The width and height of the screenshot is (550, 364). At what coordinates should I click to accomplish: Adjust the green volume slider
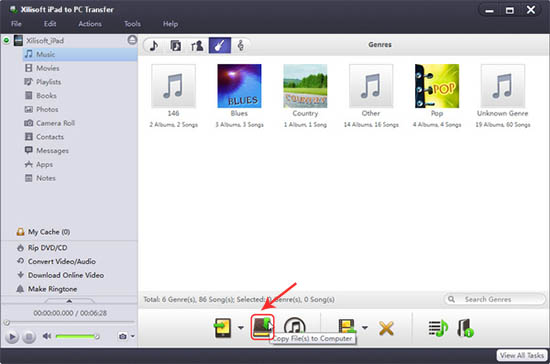tap(77, 337)
